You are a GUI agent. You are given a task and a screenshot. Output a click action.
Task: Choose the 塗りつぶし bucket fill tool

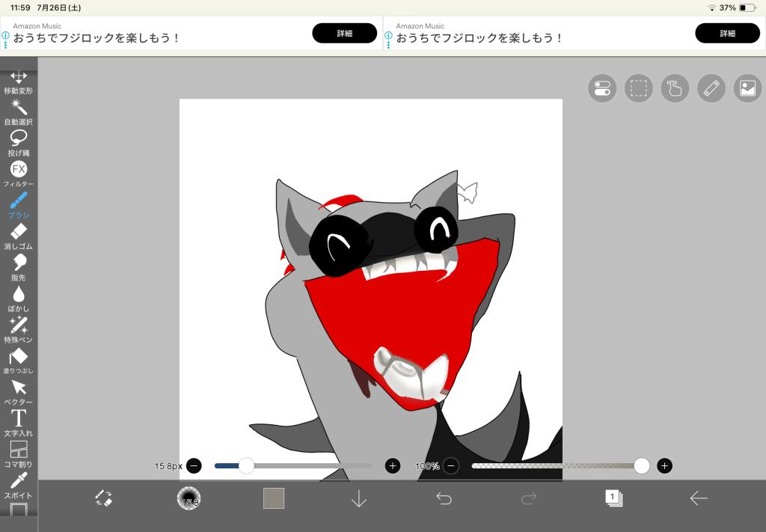(x=19, y=360)
